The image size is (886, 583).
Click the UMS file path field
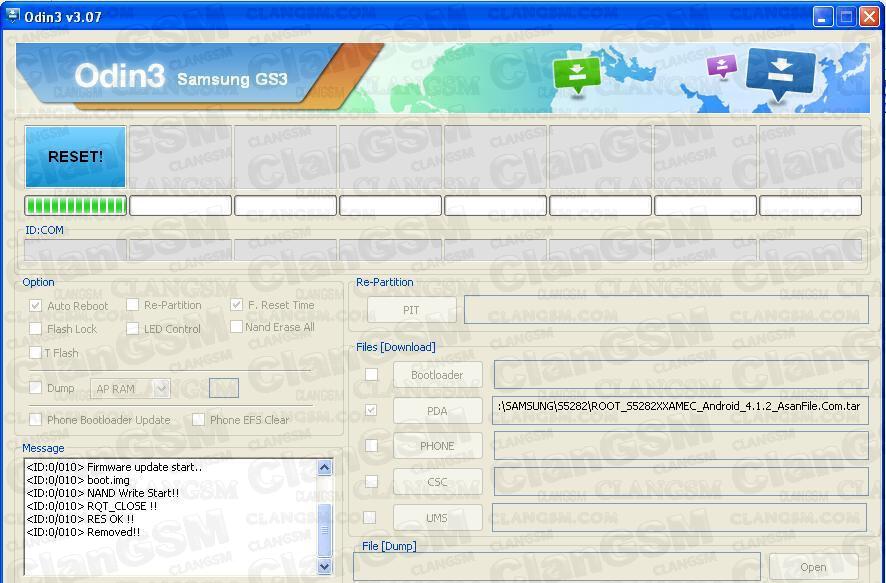click(x=679, y=517)
